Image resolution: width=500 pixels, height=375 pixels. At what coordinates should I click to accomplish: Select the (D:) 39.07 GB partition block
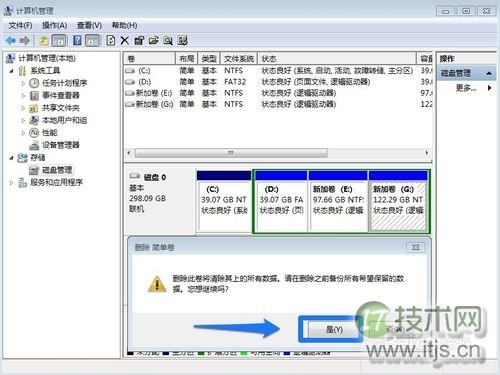281,201
